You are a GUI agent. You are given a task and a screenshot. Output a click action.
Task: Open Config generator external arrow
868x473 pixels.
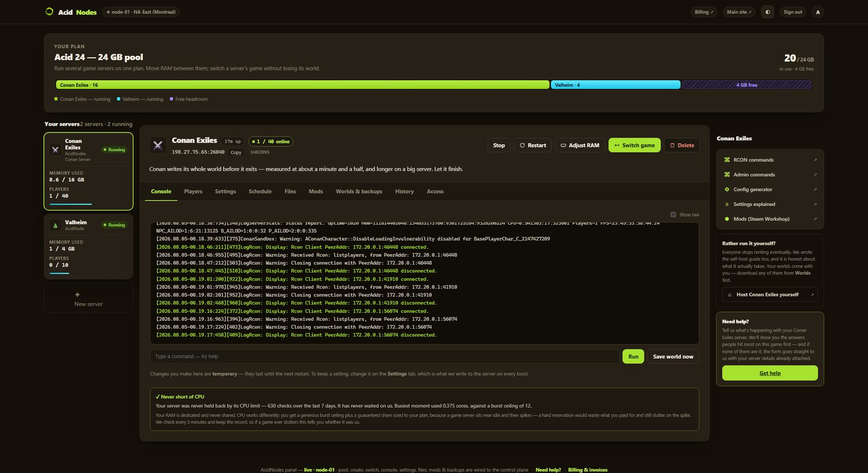815,189
